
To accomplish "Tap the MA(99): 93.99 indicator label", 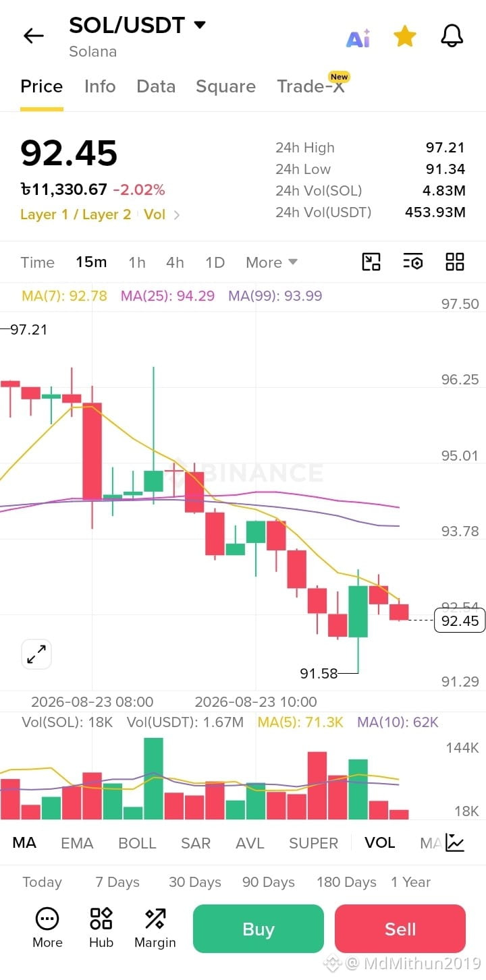I will 275,295.
